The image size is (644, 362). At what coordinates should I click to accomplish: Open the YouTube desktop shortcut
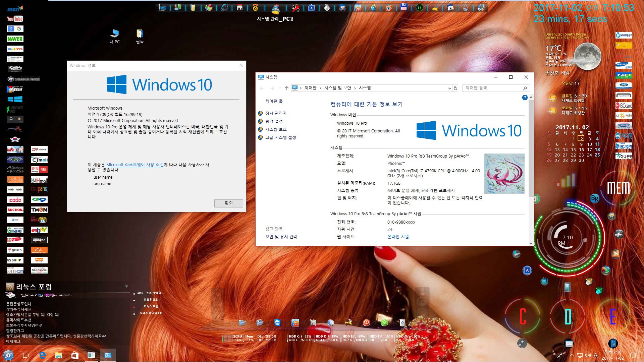15,19
